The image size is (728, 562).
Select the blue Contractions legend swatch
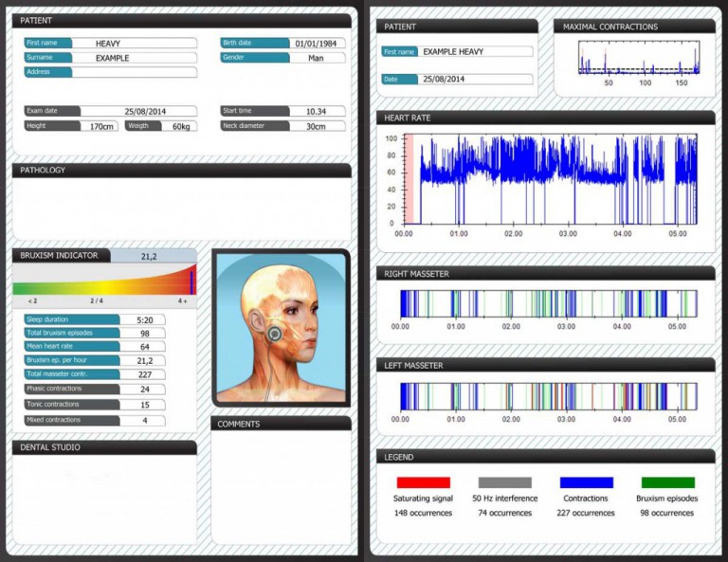(x=586, y=482)
